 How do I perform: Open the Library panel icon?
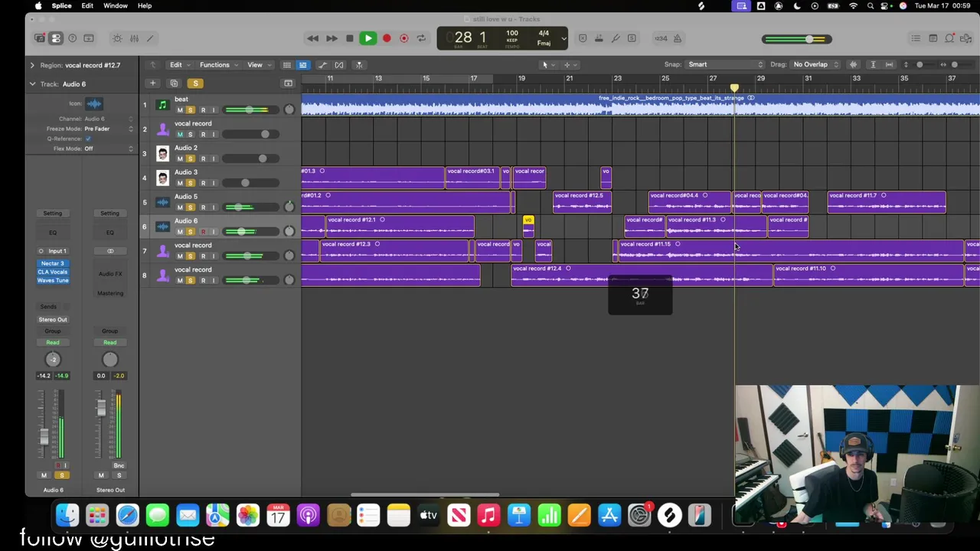pos(39,38)
